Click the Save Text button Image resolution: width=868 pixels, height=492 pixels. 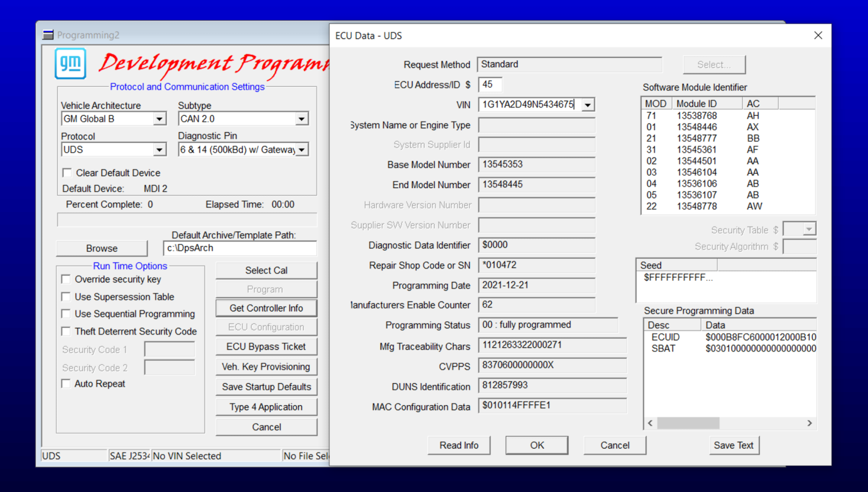(733, 445)
